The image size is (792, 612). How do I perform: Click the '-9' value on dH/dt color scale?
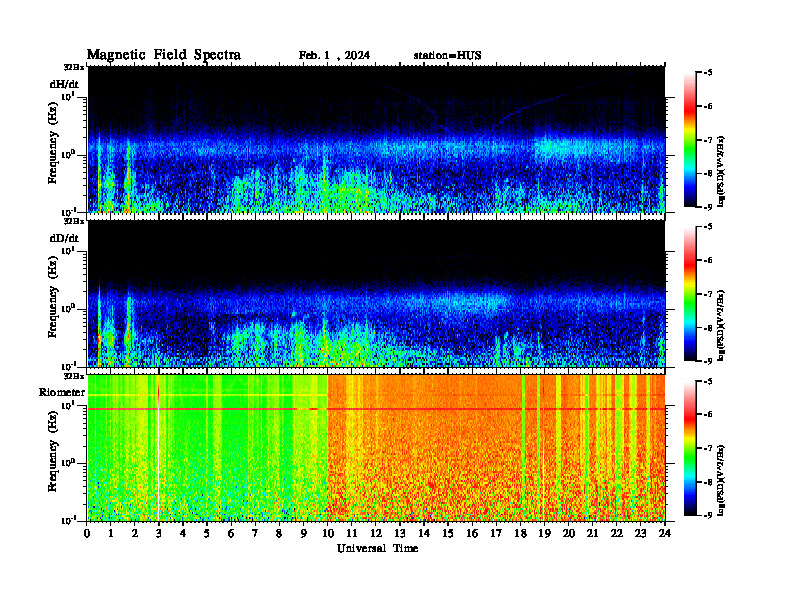click(707, 207)
